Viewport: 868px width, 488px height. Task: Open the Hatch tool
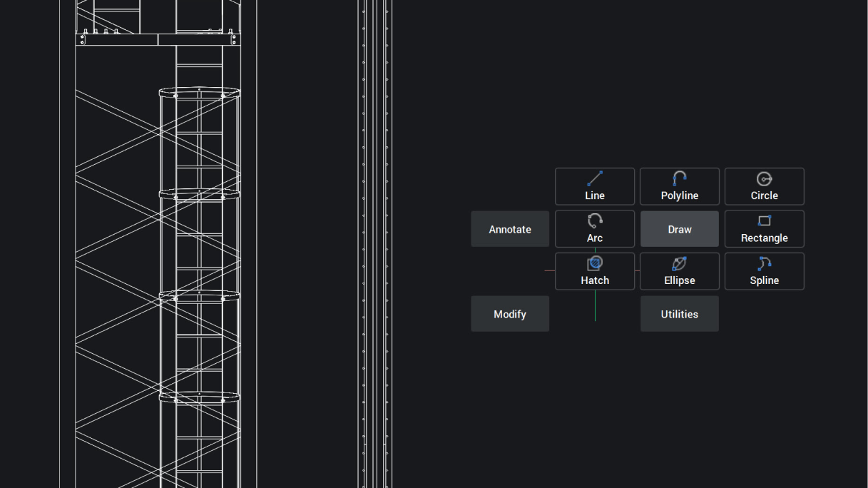595,271
